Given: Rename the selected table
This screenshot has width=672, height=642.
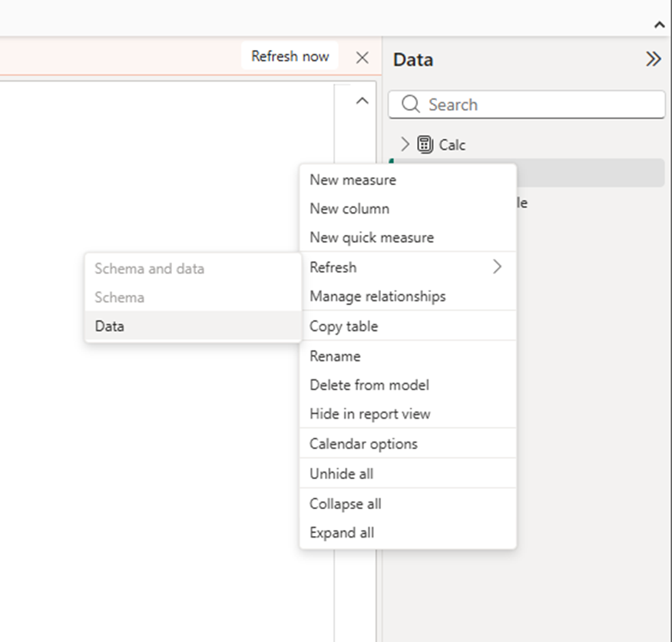Looking at the screenshot, I should pyautogui.click(x=335, y=356).
